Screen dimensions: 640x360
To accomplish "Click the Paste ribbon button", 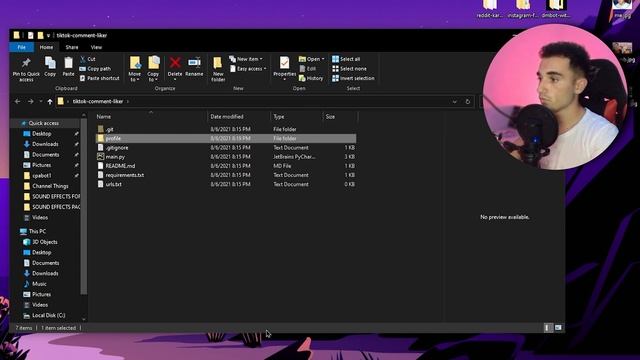I will pos(68,67).
